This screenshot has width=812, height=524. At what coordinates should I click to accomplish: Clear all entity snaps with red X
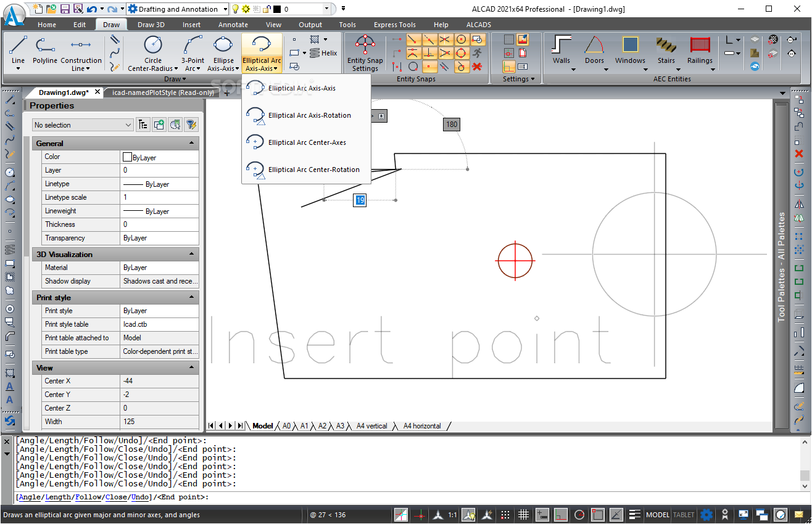[x=477, y=66]
